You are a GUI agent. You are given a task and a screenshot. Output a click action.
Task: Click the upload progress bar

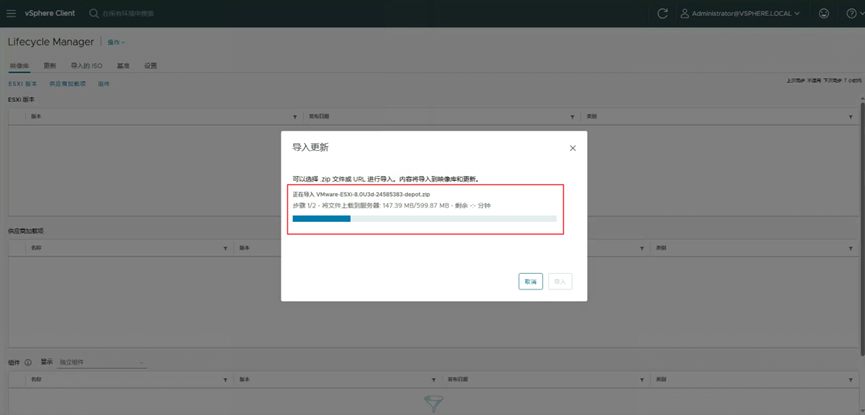click(424, 219)
